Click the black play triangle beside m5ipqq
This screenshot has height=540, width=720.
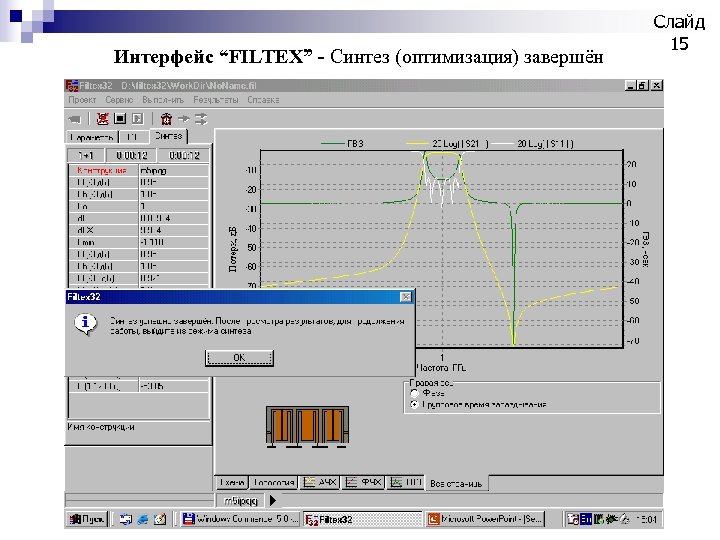(x=273, y=500)
